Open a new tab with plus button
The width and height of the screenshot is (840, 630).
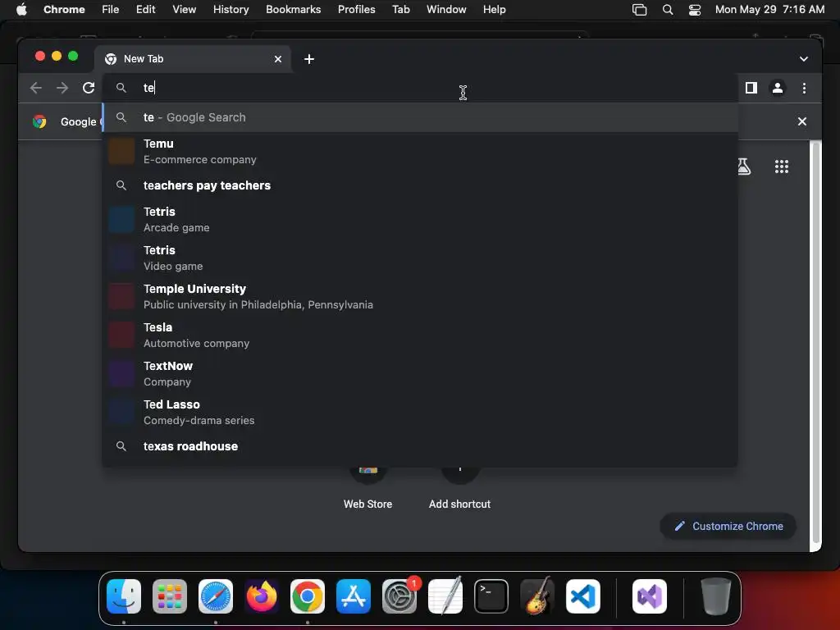click(x=309, y=59)
